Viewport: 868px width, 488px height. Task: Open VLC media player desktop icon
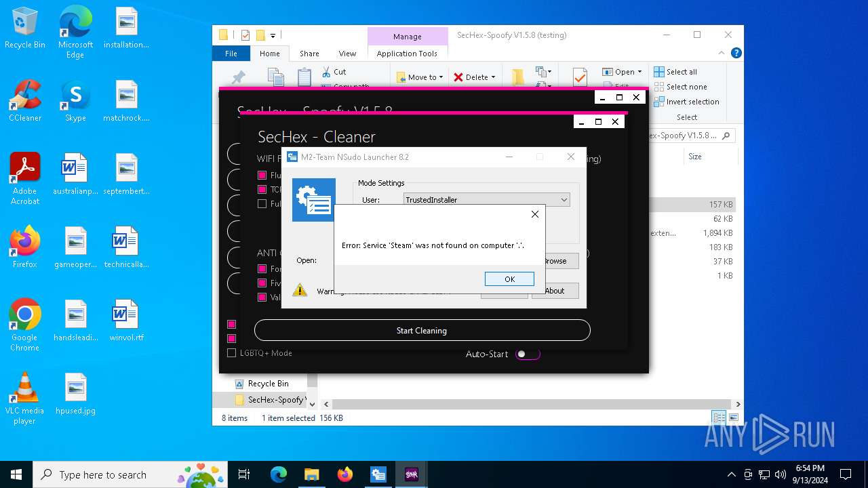point(24,398)
